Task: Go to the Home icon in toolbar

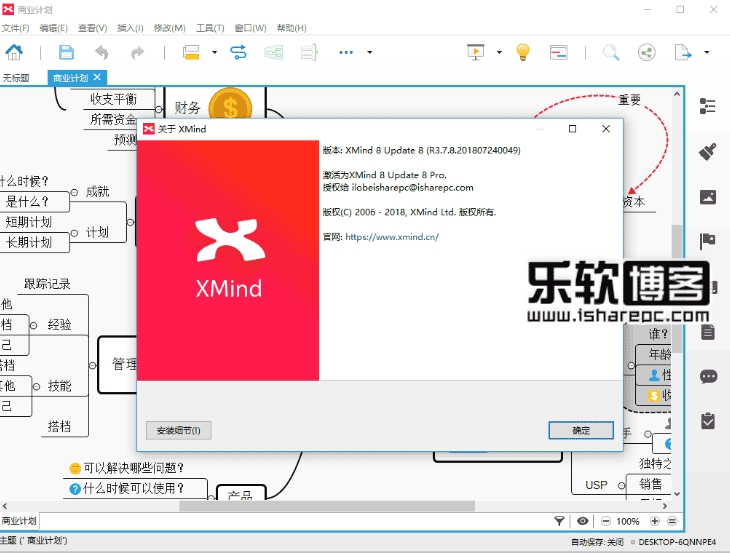Action: click(14, 52)
